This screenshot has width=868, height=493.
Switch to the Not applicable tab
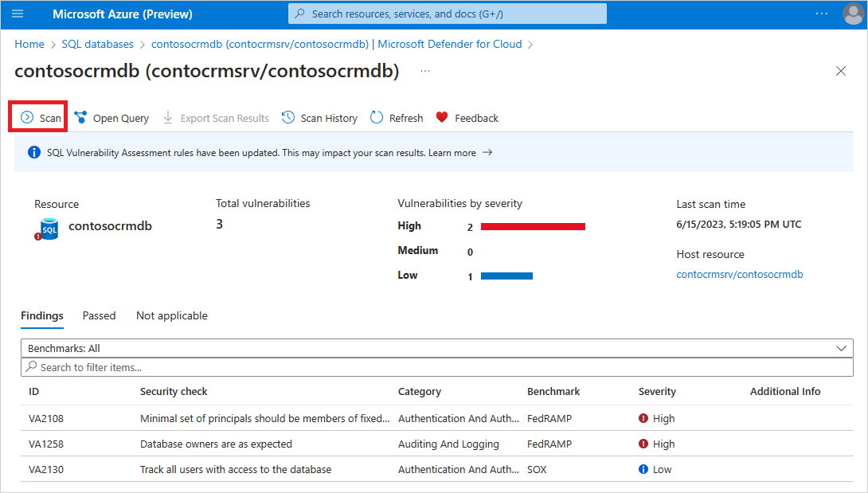(x=171, y=315)
